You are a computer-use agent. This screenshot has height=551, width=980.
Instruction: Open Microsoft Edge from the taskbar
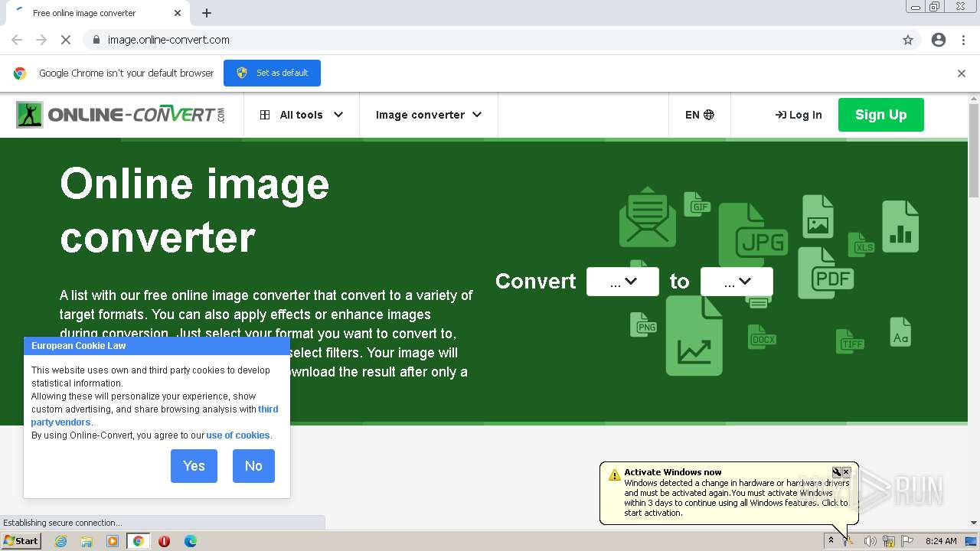[x=190, y=541]
